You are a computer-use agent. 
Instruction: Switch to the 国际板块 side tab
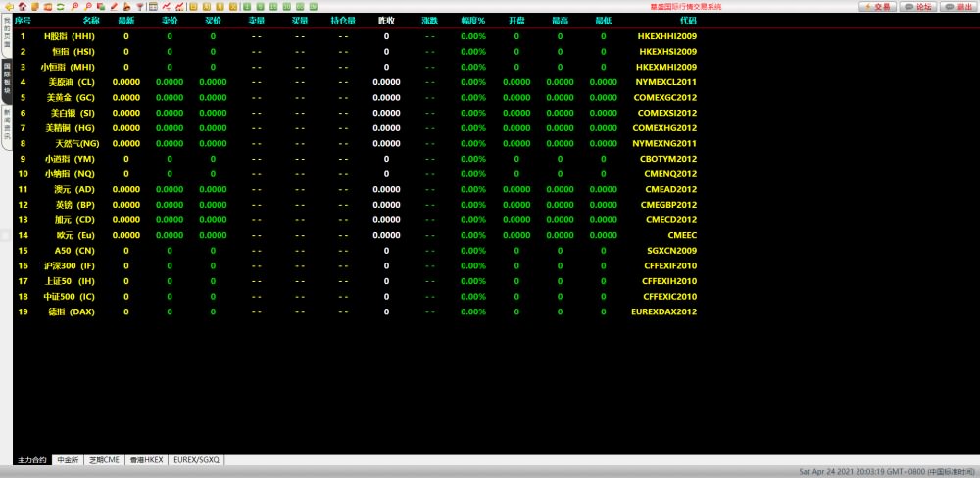(x=6, y=81)
